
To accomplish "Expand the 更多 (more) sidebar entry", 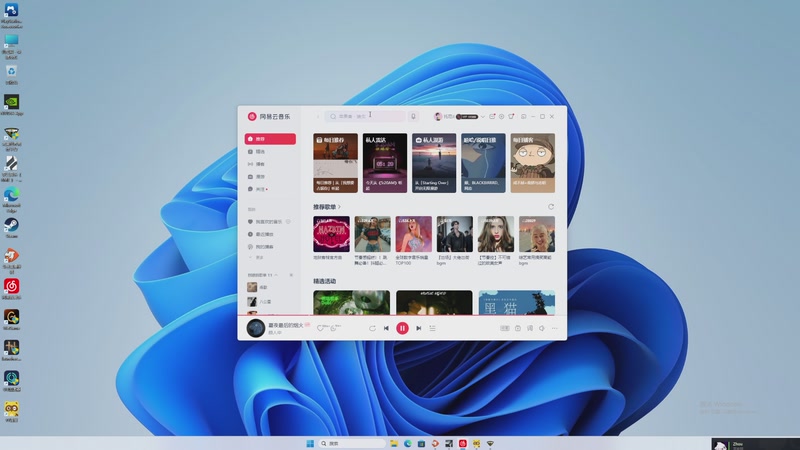I will click(x=258, y=258).
